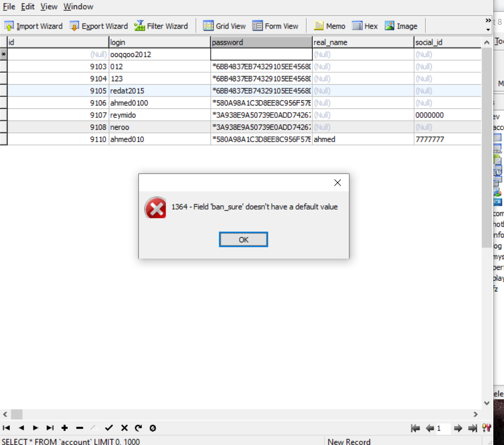This screenshot has width=504, height=445.
Task: Go to last record icon
Action: point(50,428)
